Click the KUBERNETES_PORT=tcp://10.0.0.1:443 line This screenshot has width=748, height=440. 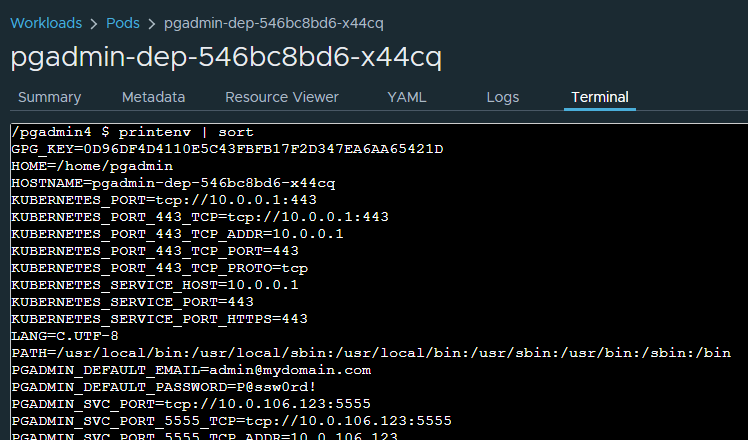point(164,200)
